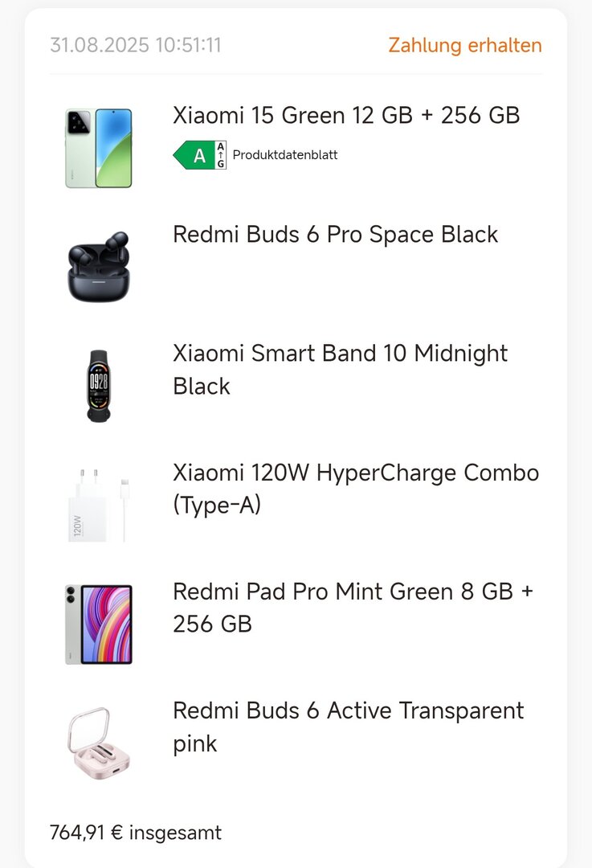Tap the 764,91 € total amount
Viewport: 592px width, 868px height.
coord(86,833)
